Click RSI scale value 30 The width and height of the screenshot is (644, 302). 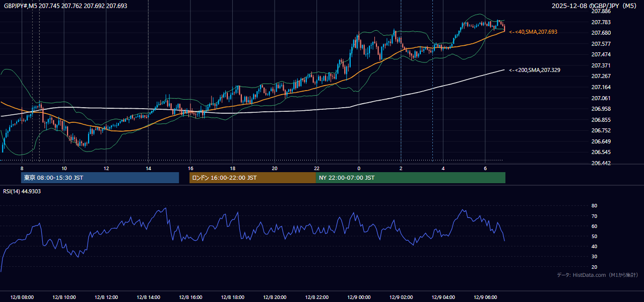(x=594, y=257)
